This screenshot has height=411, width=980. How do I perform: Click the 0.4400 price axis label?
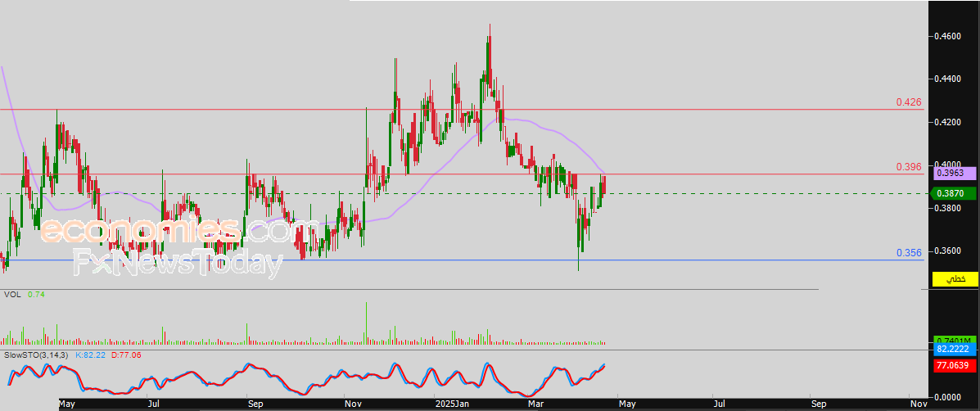947,79
